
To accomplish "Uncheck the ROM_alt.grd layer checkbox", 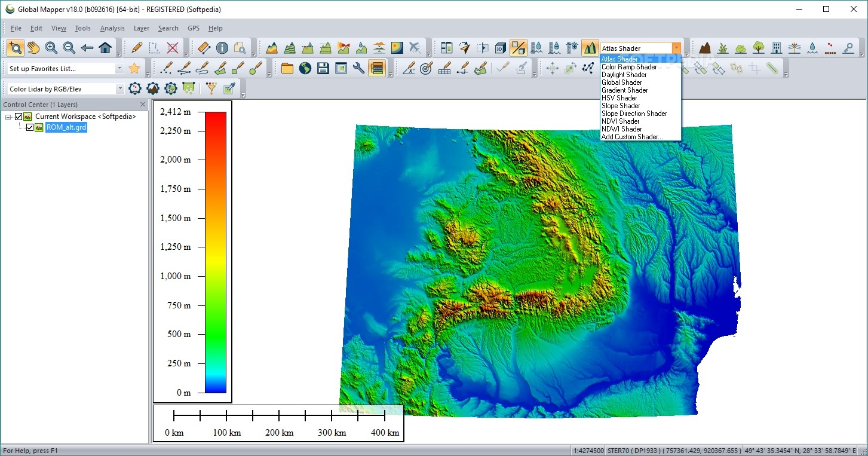I will (x=30, y=127).
